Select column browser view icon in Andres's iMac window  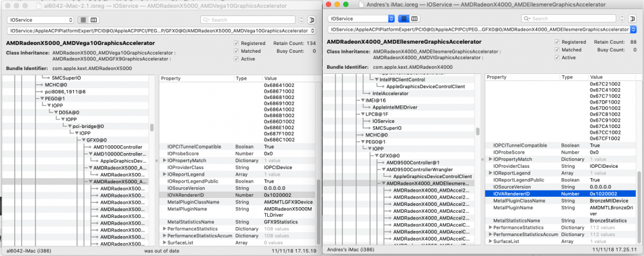[x=414, y=19]
